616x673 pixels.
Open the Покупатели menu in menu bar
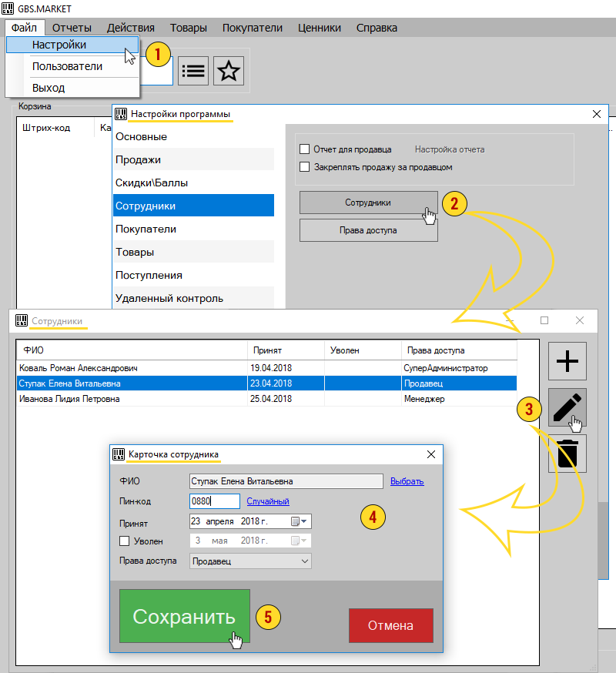(253, 28)
